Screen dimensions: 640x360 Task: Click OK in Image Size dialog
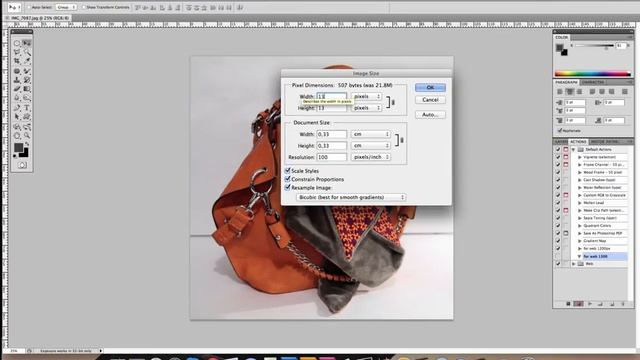(430, 87)
